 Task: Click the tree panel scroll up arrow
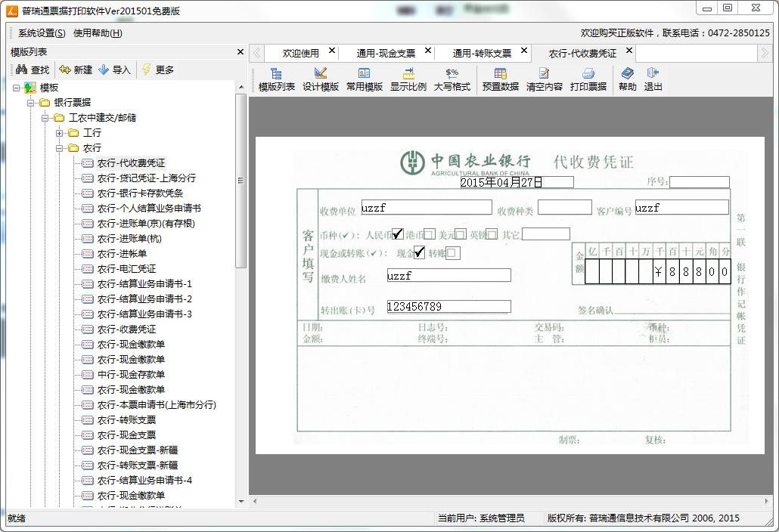click(x=241, y=88)
